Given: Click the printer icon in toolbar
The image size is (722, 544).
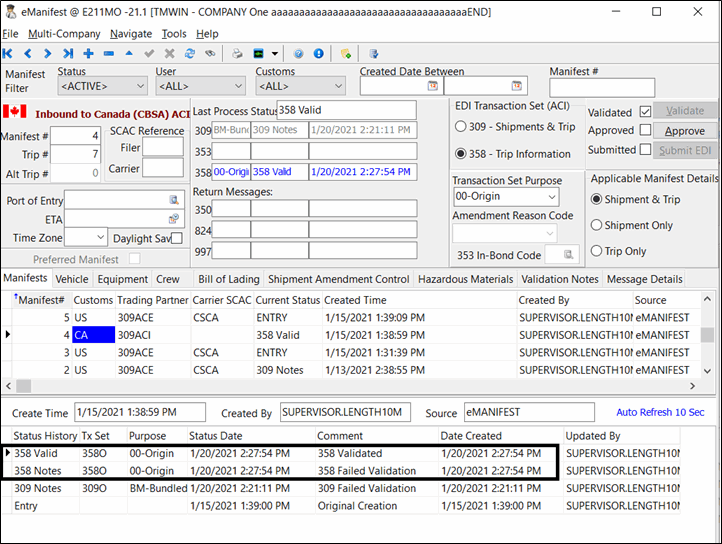Looking at the screenshot, I should click(x=238, y=53).
